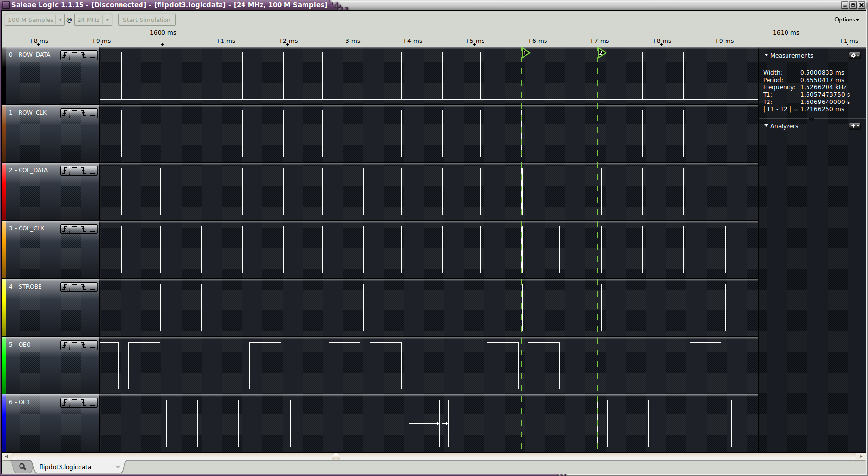Open the Options menu

pos(846,20)
